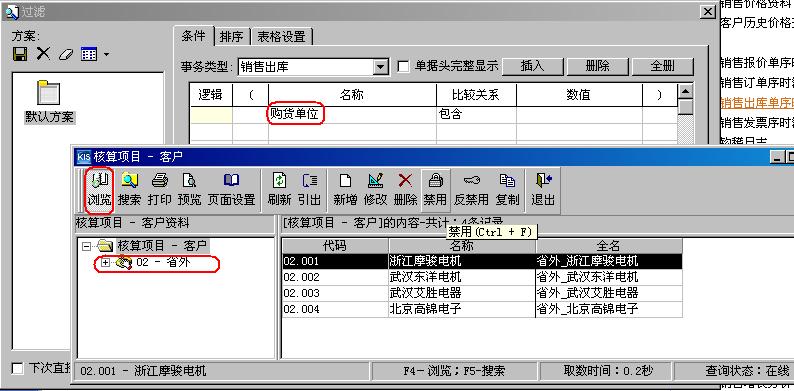This screenshot has height=391, width=794.
Task: Select the 核算项目 - 客户 root tree item
Action: pos(162,246)
